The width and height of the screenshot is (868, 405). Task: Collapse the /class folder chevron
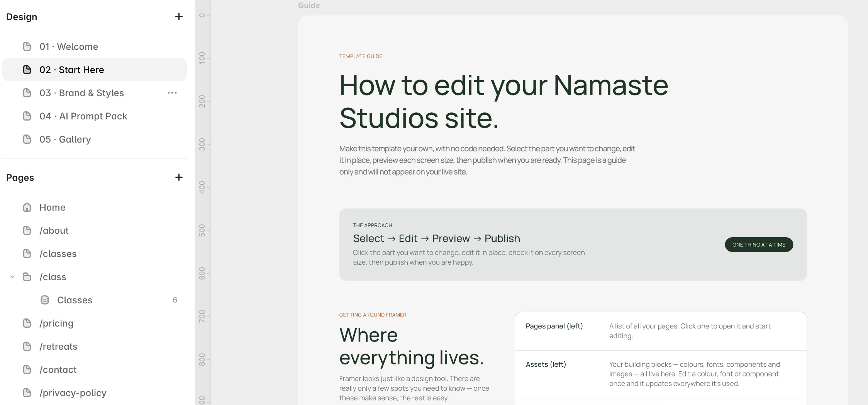pyautogui.click(x=12, y=277)
